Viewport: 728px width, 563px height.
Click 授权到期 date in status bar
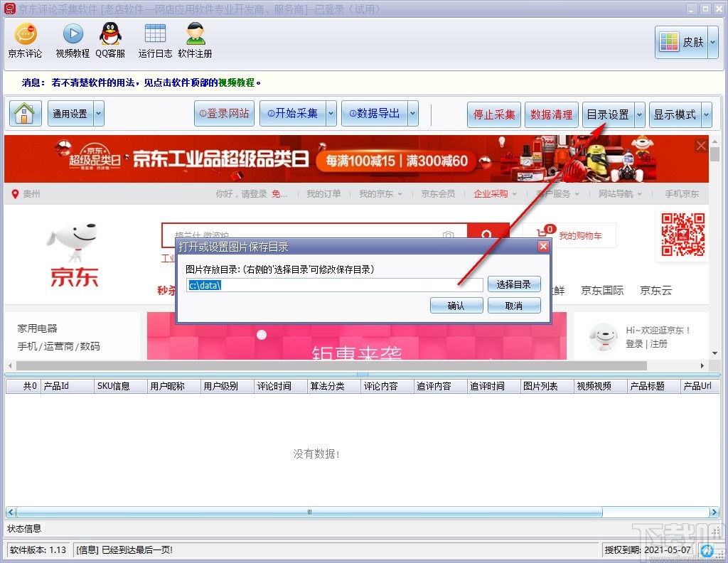648,550
